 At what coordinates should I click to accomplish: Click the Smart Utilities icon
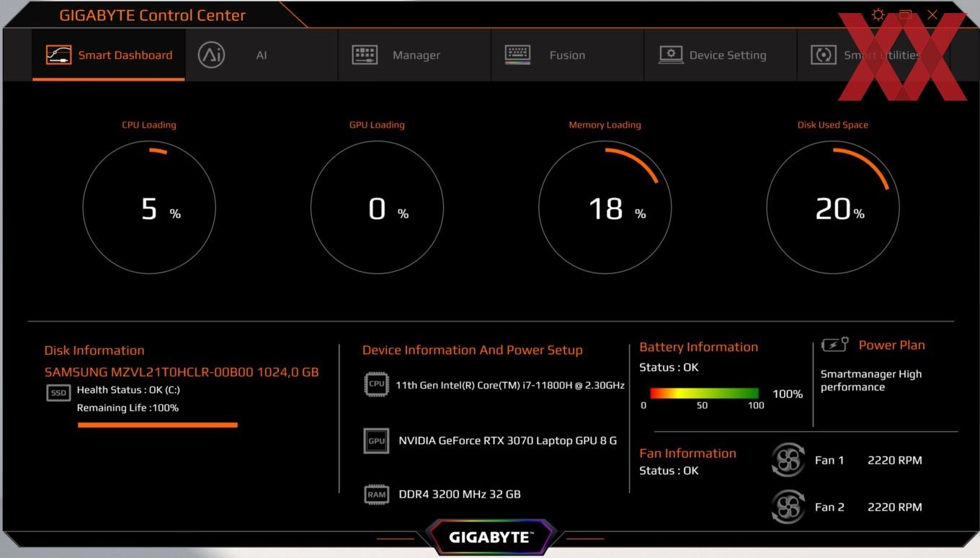coord(823,55)
